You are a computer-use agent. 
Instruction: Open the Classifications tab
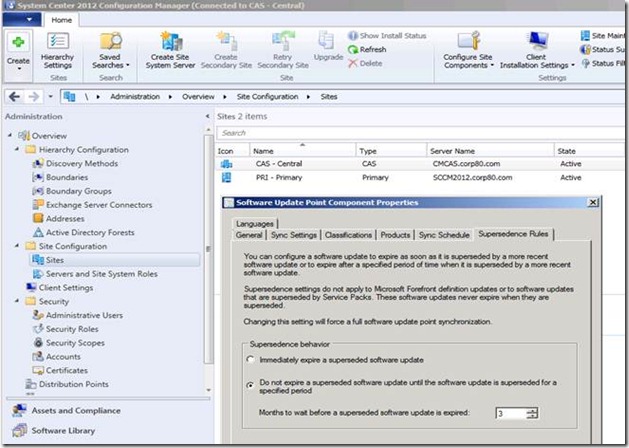coord(349,235)
